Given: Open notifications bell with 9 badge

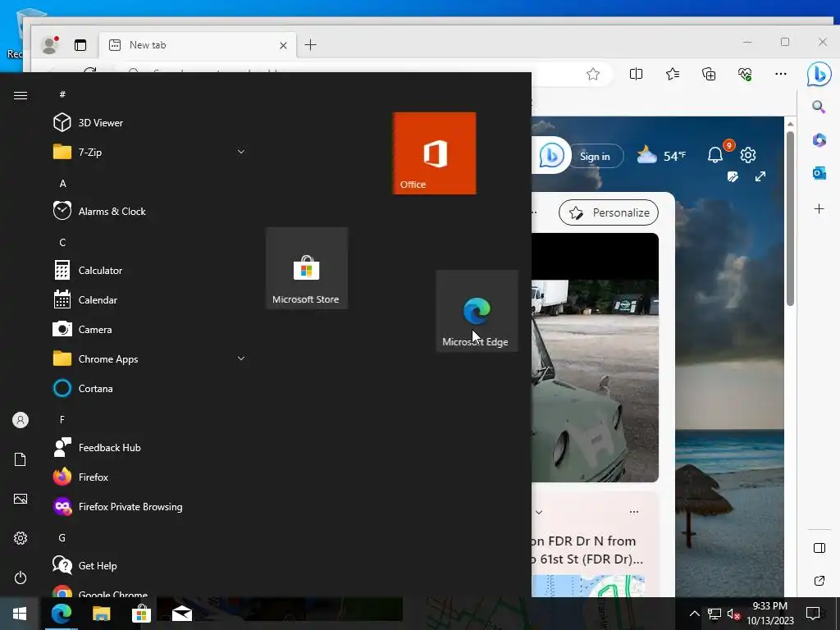Looking at the screenshot, I should click(x=716, y=155).
